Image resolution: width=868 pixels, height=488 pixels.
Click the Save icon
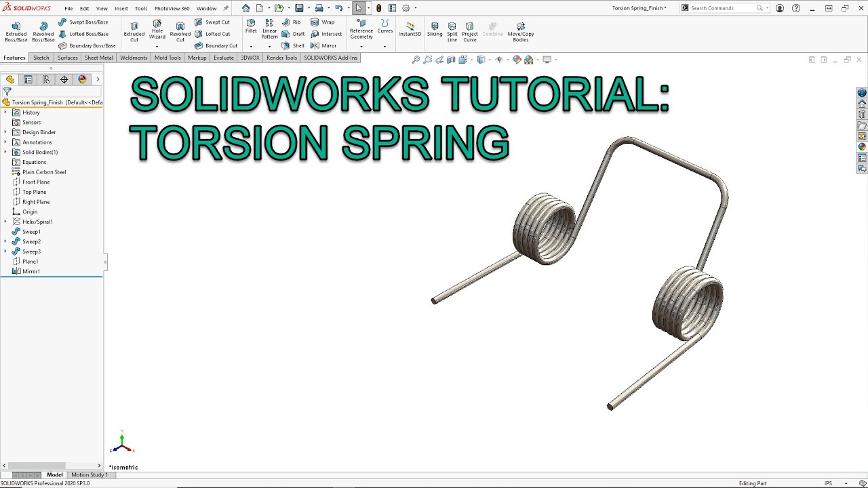click(x=298, y=8)
